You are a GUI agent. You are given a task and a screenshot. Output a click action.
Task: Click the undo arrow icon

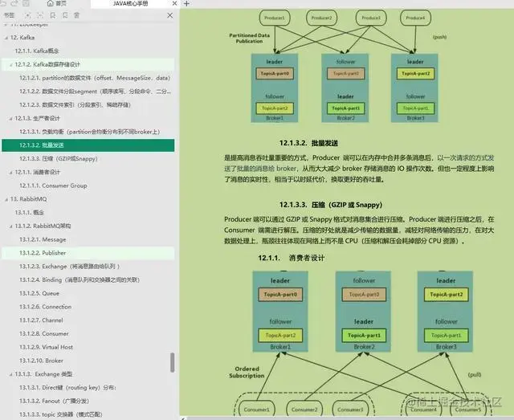[3, 3]
